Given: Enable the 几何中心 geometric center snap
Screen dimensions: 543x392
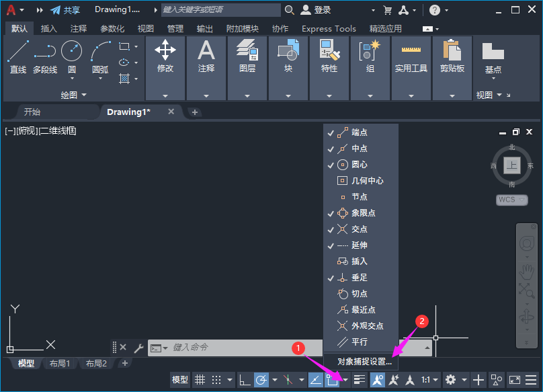Looking at the screenshot, I should (361, 181).
